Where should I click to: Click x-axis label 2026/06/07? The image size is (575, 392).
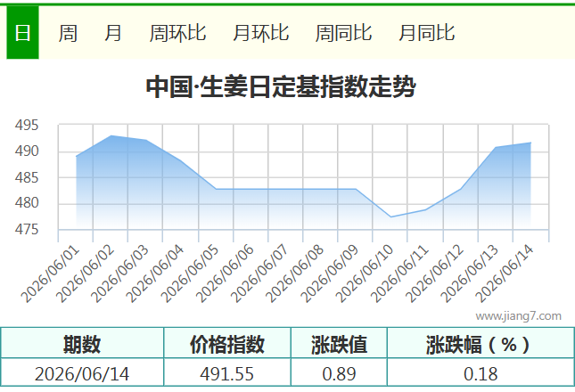(260, 274)
